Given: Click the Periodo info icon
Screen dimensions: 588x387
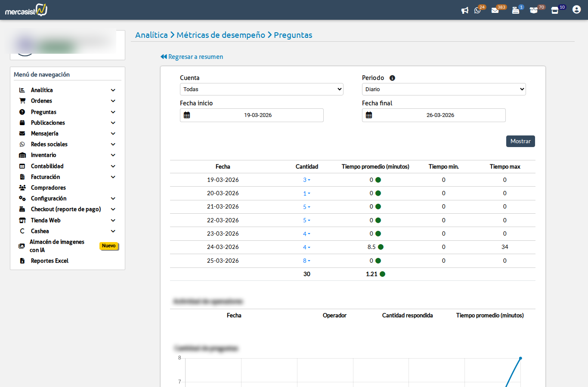Looking at the screenshot, I should pos(392,78).
